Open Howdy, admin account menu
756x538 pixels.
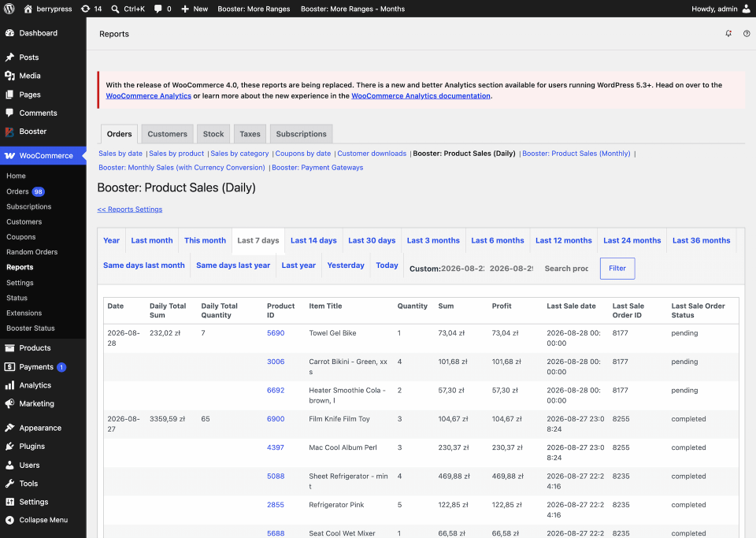click(x=721, y=9)
